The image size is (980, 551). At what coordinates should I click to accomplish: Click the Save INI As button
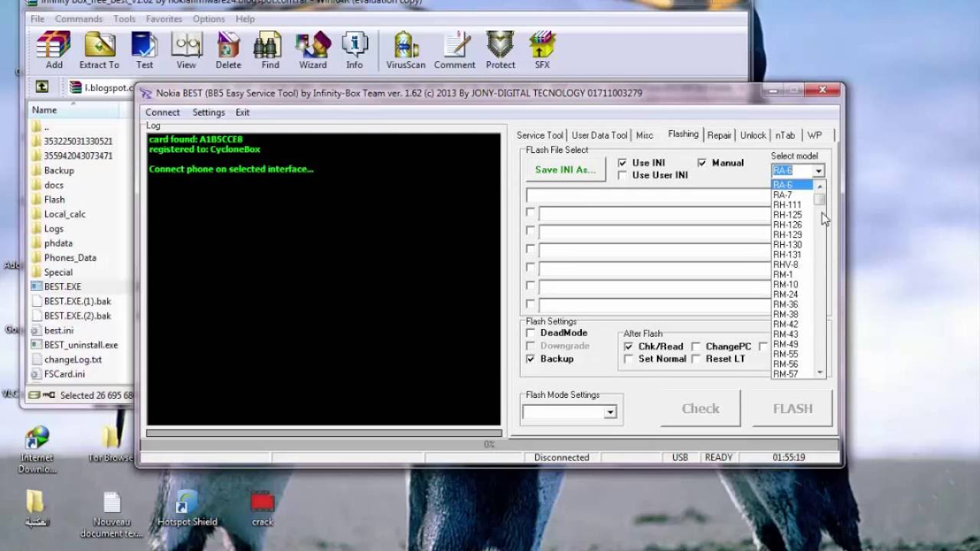[x=565, y=170]
